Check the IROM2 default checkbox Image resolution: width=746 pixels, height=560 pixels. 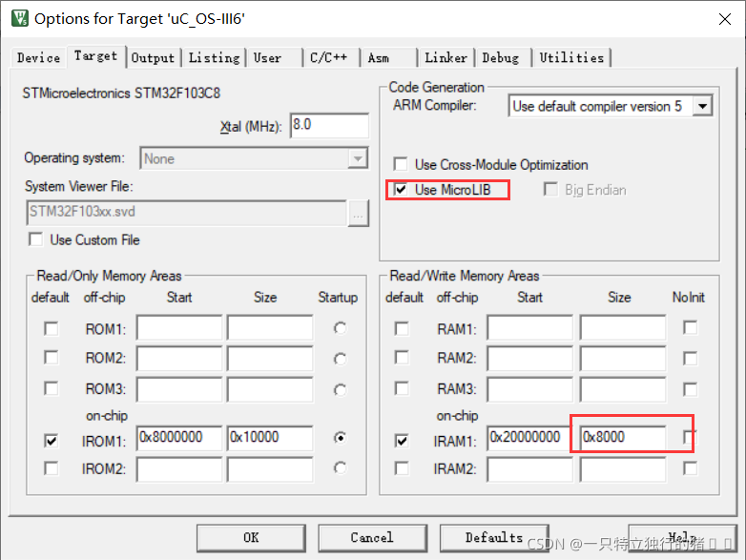point(51,468)
